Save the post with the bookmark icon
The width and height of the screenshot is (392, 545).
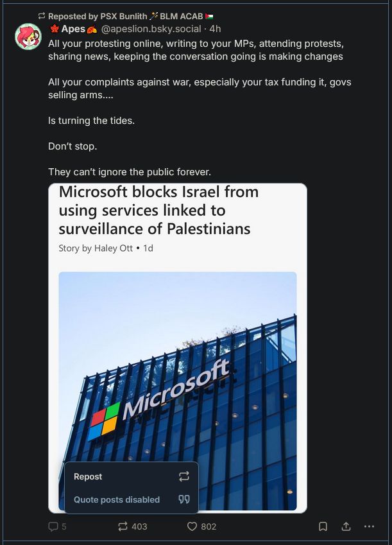point(323,526)
